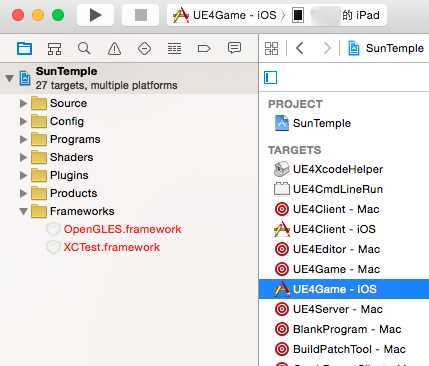Click the UE4Server - Mac bullseye icon

pos(282,309)
